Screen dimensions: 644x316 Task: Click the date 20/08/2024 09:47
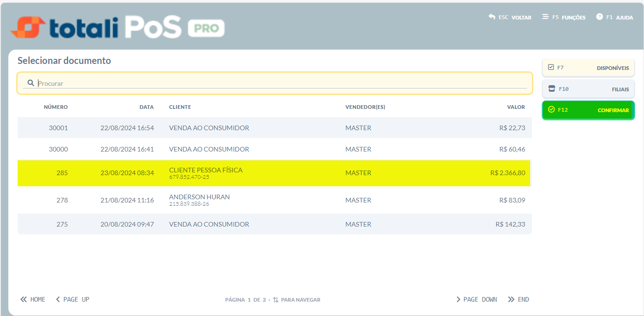click(127, 224)
